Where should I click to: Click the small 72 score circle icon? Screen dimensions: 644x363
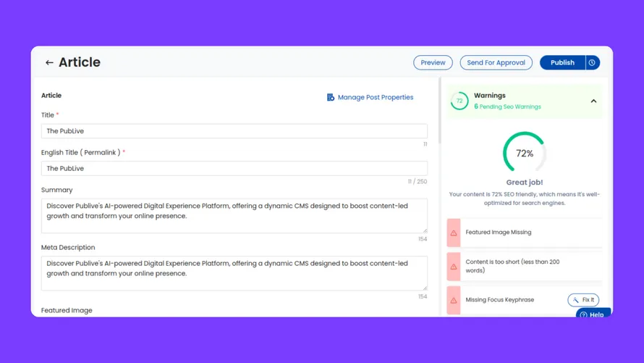click(459, 101)
